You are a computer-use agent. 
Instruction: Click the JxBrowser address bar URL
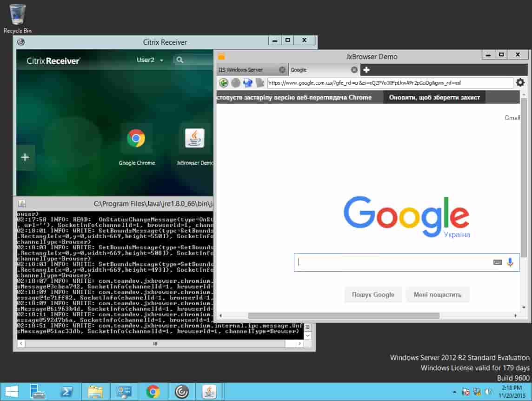pyautogui.click(x=390, y=83)
